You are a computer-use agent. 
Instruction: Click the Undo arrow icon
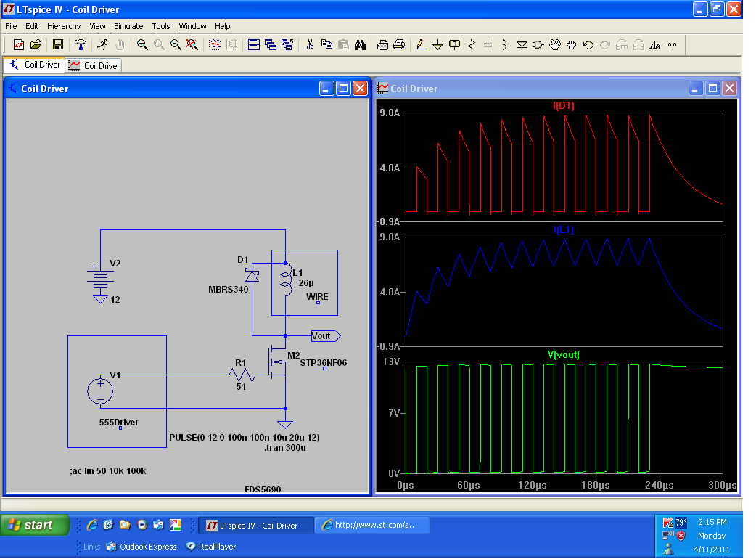[588, 45]
